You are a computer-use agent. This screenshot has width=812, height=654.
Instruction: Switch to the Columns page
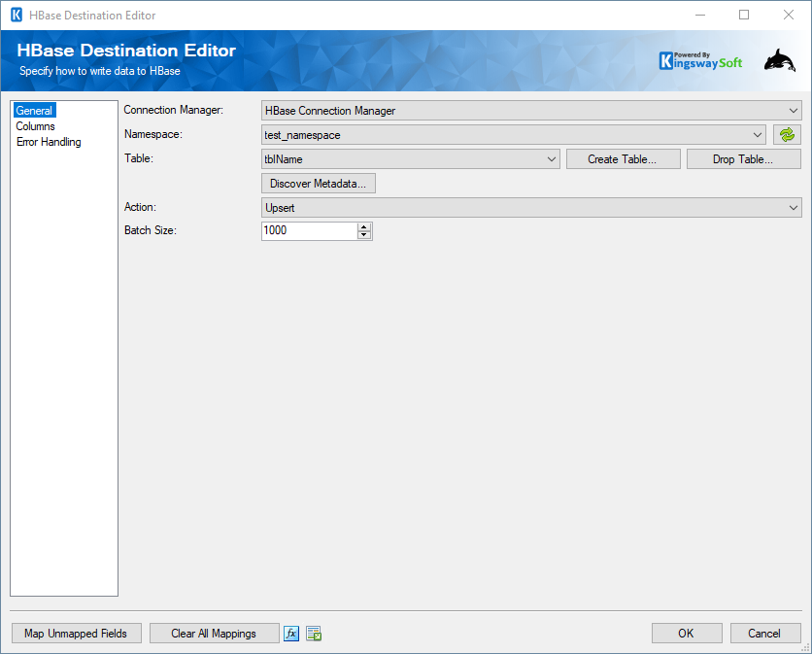tap(35, 125)
